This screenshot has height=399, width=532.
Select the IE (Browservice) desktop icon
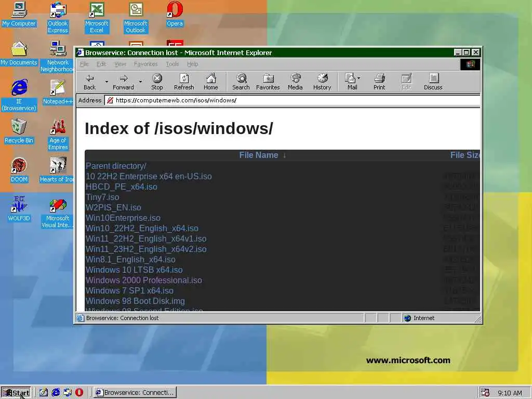pos(19,96)
